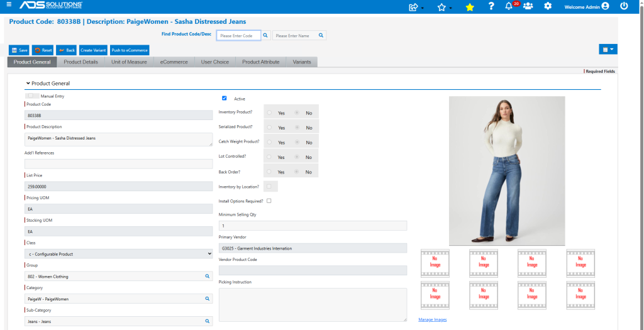Click the Primary Vendor field
The image size is (644, 330).
[313, 248]
